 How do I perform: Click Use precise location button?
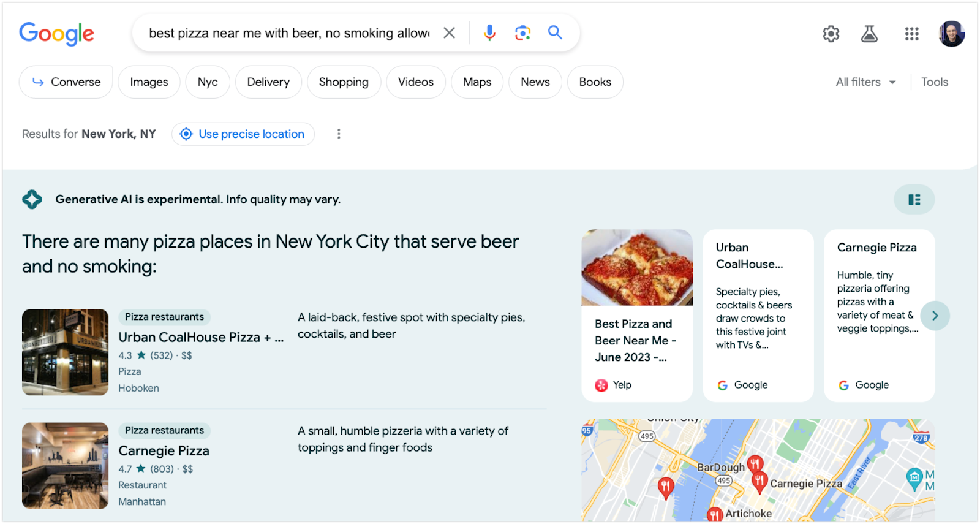[x=243, y=134]
